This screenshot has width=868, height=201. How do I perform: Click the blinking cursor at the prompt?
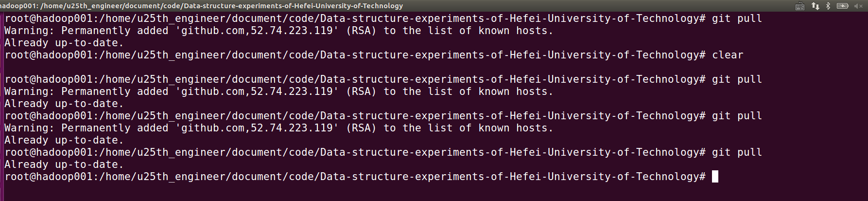(x=715, y=177)
